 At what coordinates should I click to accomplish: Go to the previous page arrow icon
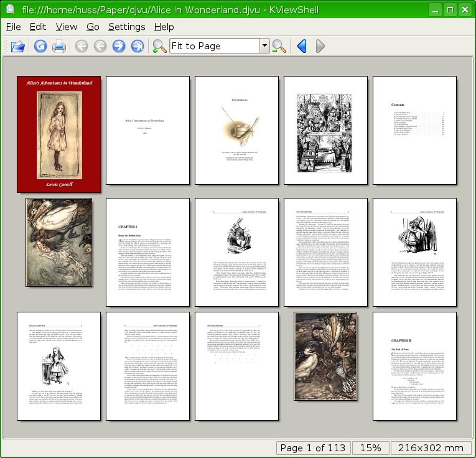[100, 47]
